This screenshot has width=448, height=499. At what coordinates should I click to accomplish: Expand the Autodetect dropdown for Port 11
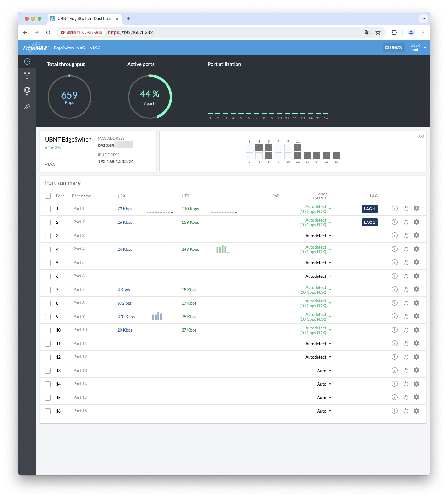coord(318,344)
